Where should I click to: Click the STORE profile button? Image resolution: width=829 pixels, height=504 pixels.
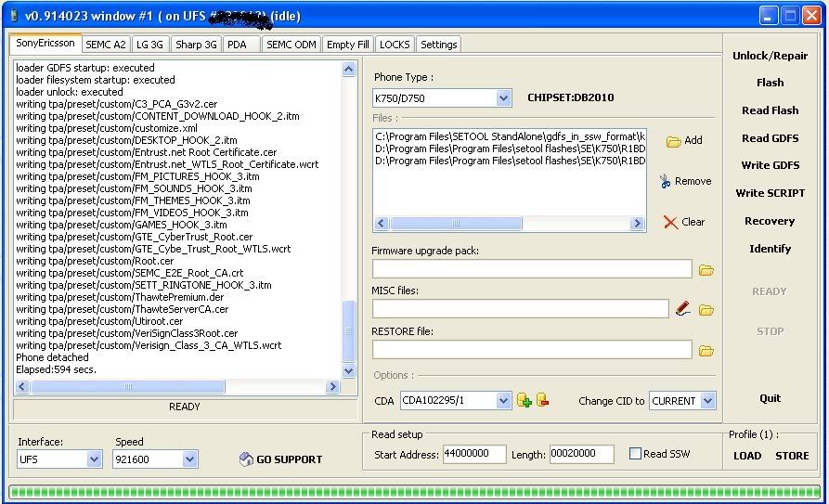tap(792, 456)
